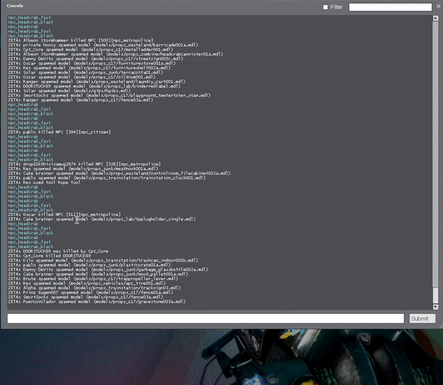This screenshot has height=385, width=443.
Task: Select line Danny DeVito spawned streetsign005c.mdl
Action: point(96,59)
